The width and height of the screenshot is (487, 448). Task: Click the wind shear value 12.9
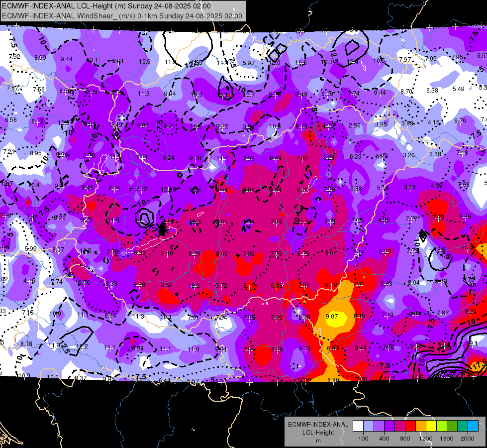[440, 249]
